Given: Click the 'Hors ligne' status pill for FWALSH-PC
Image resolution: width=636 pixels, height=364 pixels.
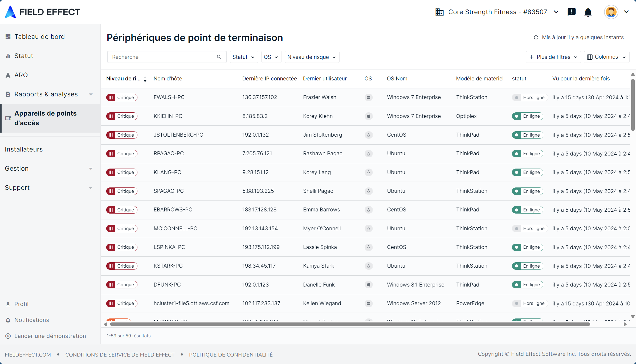Looking at the screenshot, I should point(530,97).
